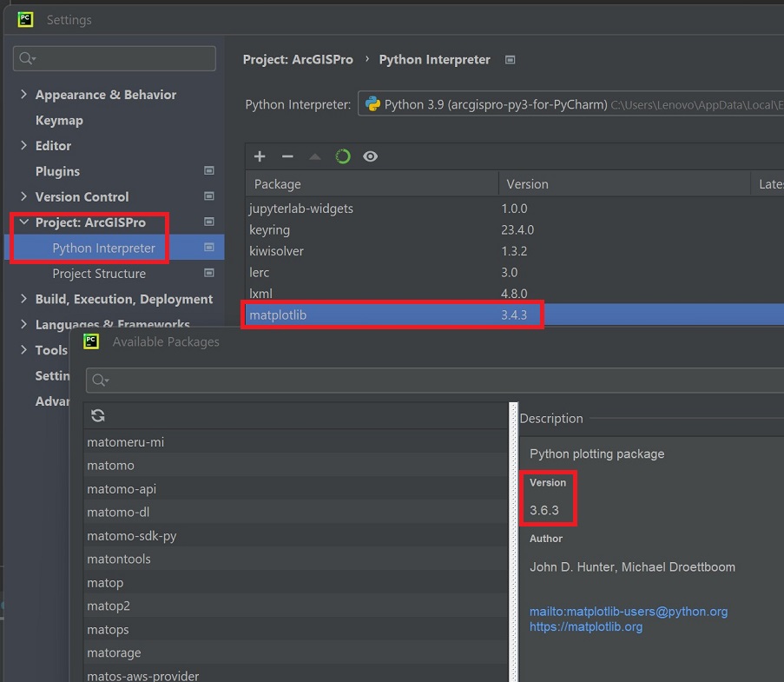Open the Python Interpreter dropdown
The image size is (784, 682).
tap(570, 103)
